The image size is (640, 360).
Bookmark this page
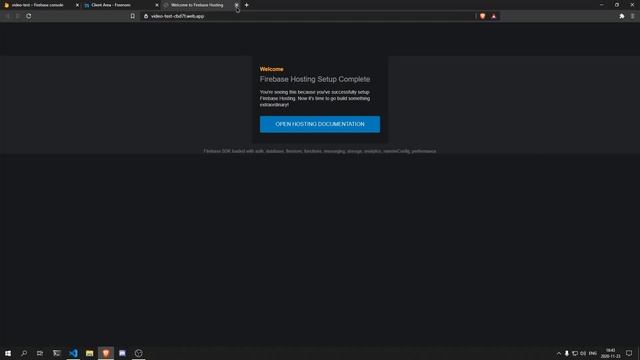coord(133,16)
